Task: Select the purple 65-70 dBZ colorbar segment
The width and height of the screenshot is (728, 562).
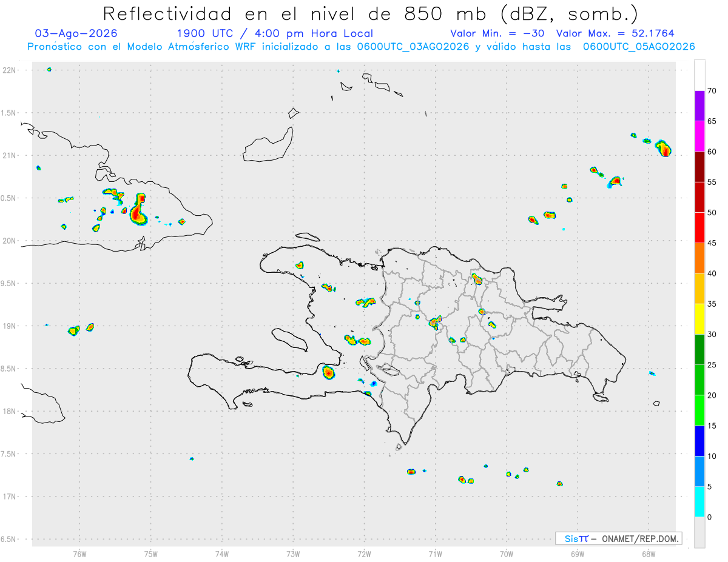Action: click(x=699, y=105)
